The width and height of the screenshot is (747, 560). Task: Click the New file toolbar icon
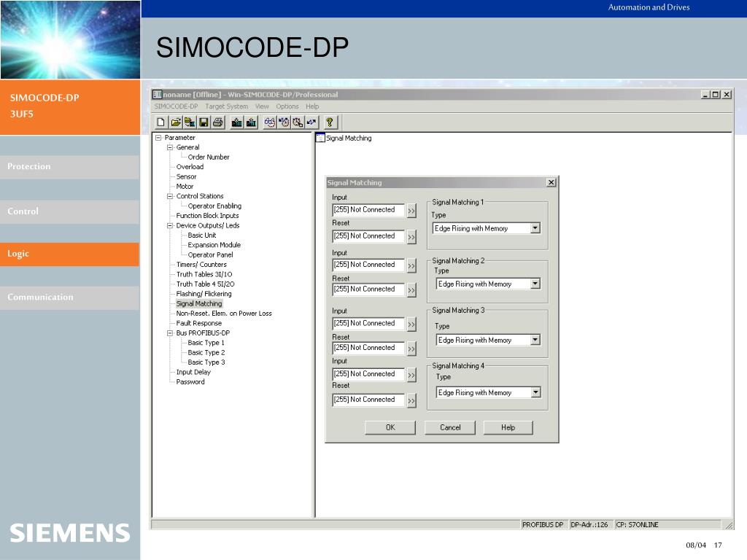(x=161, y=122)
